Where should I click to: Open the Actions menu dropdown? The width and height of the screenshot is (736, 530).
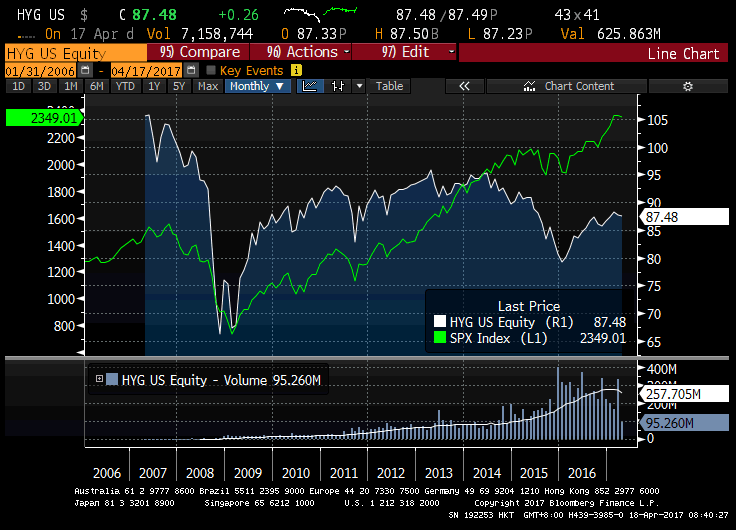click(x=301, y=52)
